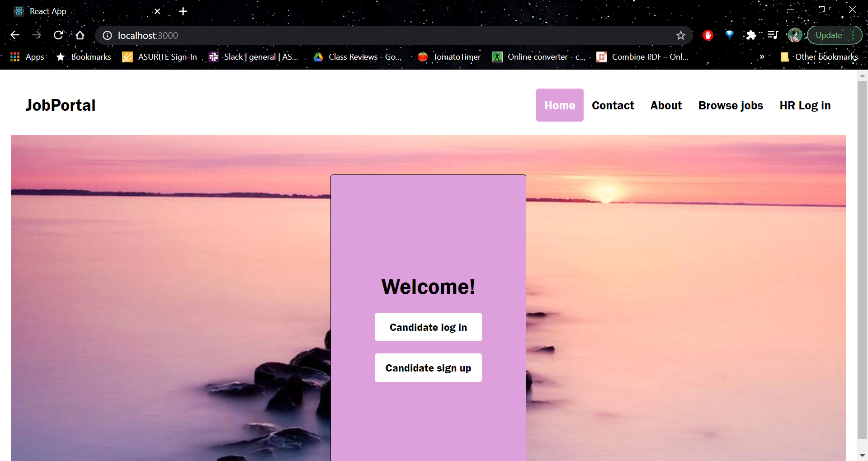Open a new browser tab
The height and width of the screenshot is (461, 868).
(x=183, y=11)
